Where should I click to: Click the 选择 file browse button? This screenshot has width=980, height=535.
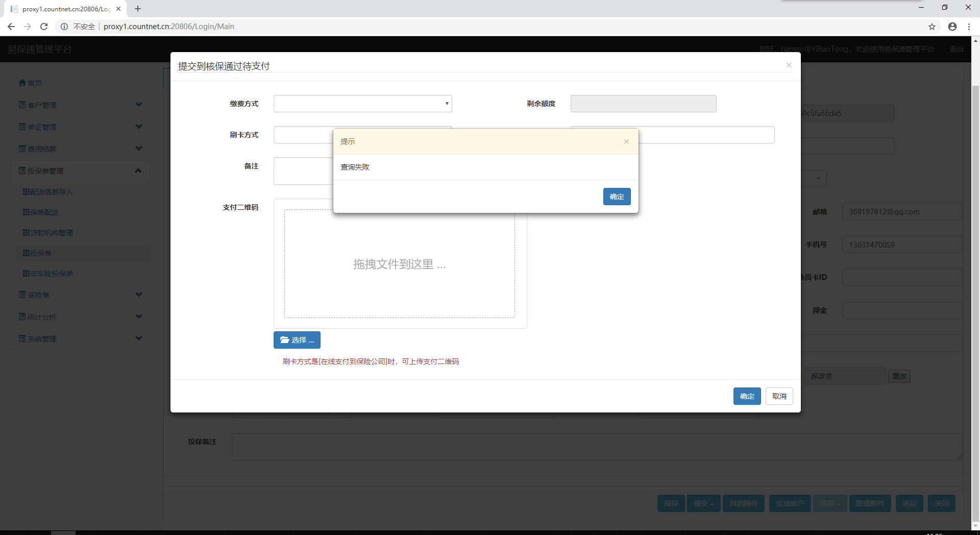click(297, 340)
